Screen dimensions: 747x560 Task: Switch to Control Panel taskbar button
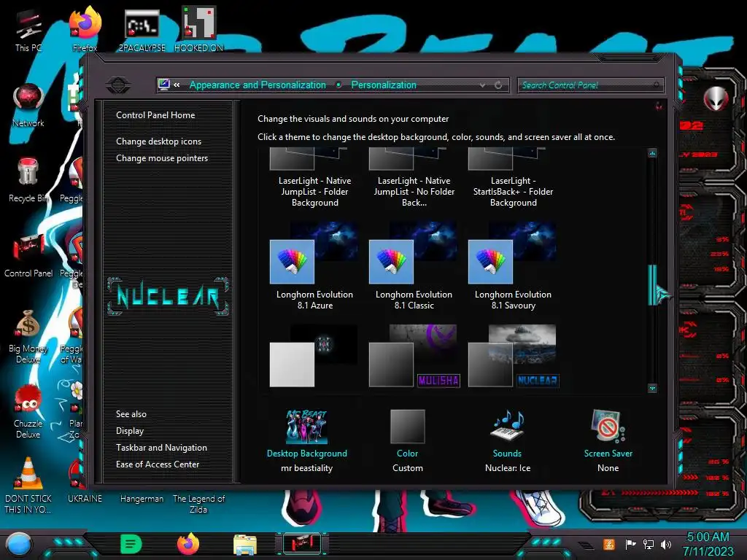(301, 544)
